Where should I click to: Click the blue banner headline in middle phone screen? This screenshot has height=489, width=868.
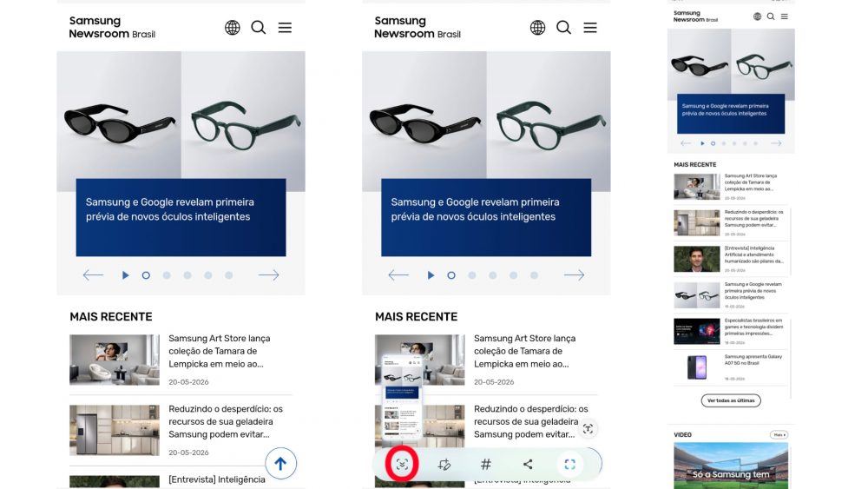pos(475,209)
